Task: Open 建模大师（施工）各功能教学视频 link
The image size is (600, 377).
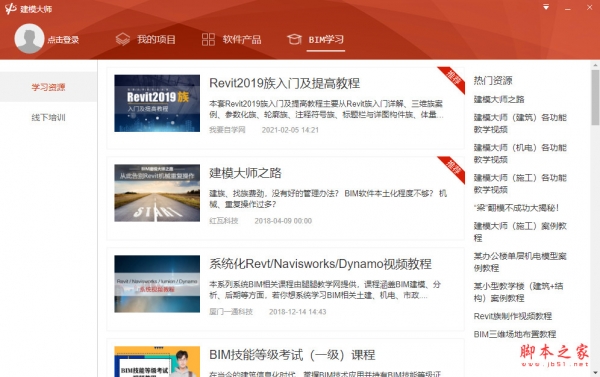Action: pyautogui.click(x=520, y=184)
